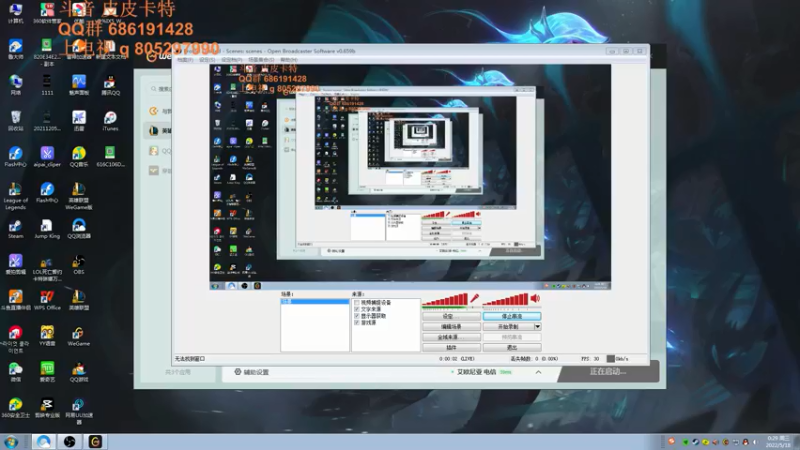Click the 插件 plugins button

pyautogui.click(x=451, y=347)
